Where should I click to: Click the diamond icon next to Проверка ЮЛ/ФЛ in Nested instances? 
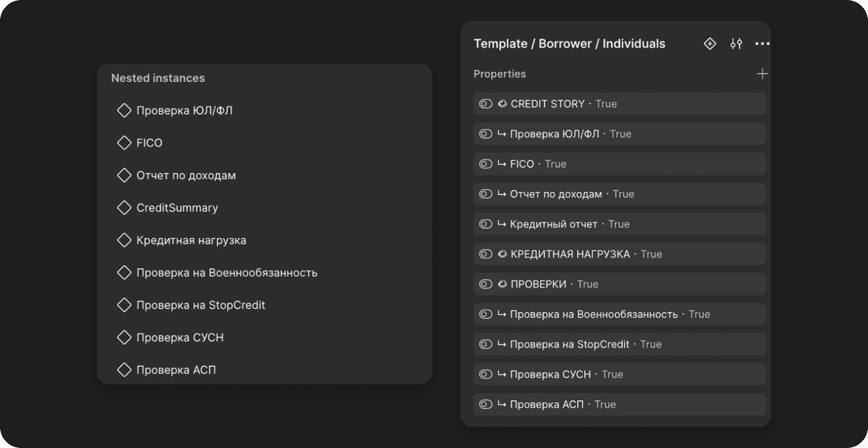(x=124, y=110)
